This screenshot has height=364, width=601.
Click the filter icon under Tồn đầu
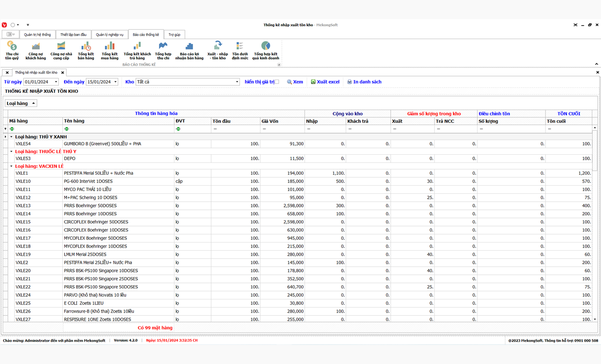pyautogui.click(x=215, y=129)
